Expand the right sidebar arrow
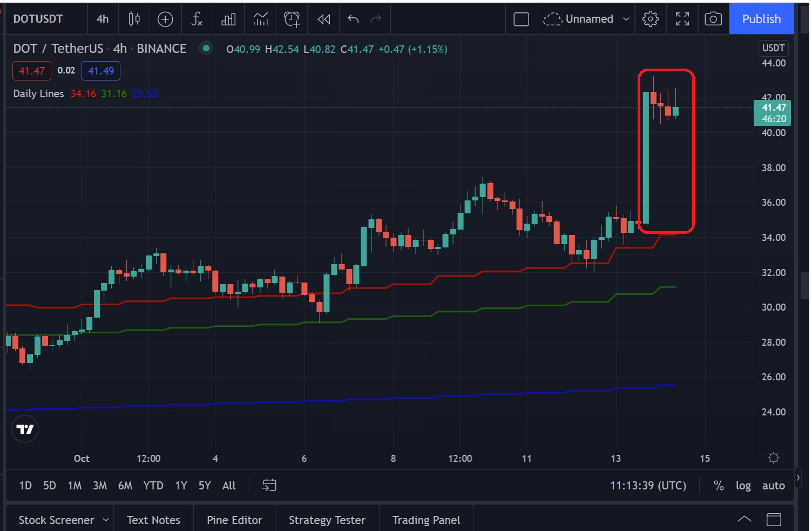The image size is (812, 531). pos(798,478)
